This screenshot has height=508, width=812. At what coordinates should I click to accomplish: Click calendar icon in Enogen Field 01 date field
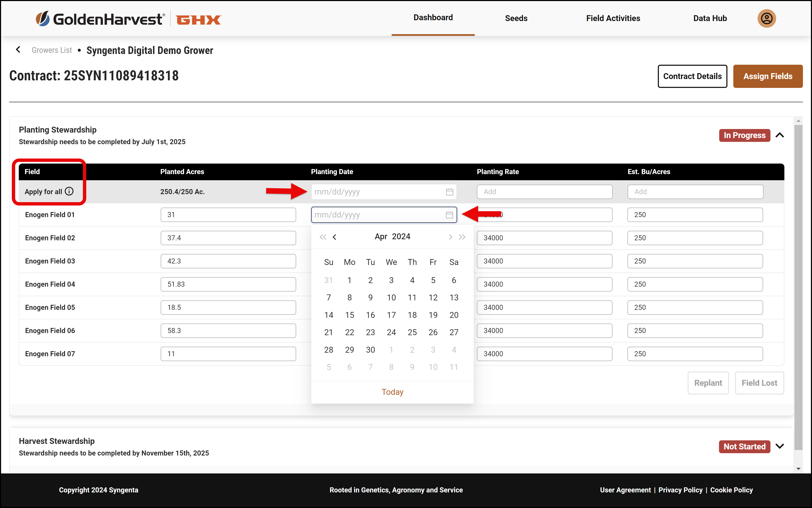[449, 215]
